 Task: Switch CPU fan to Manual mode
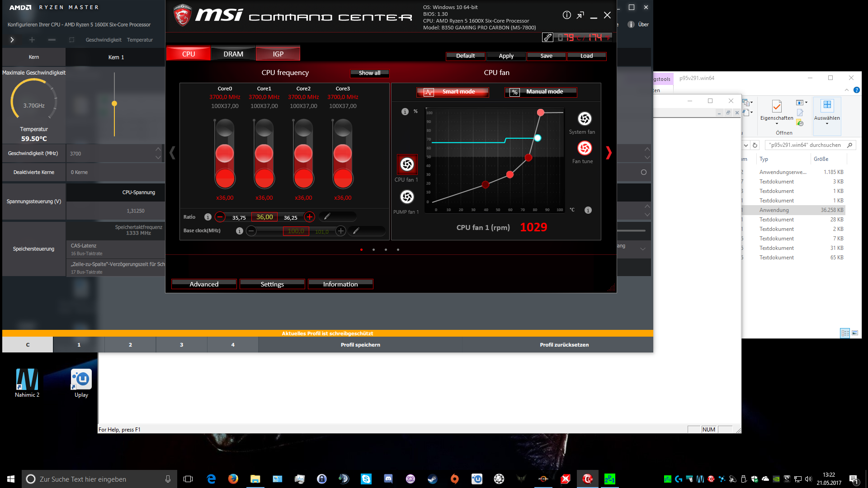click(541, 92)
